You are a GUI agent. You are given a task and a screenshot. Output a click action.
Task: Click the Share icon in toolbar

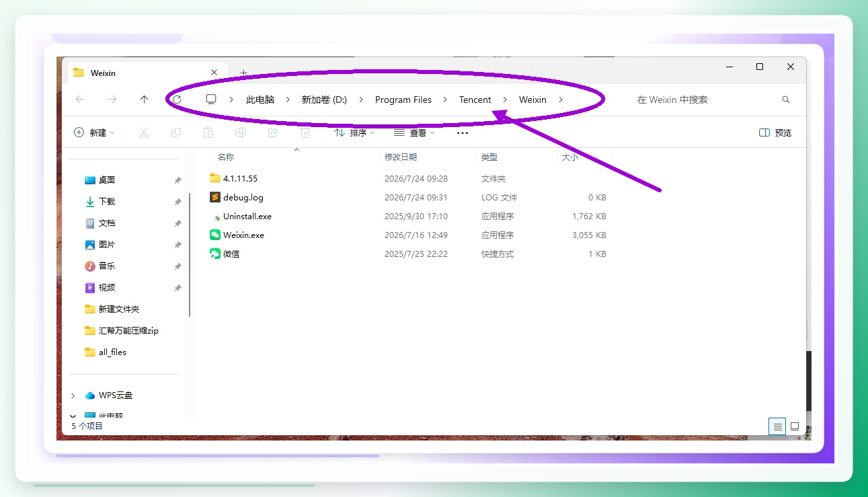(x=273, y=132)
